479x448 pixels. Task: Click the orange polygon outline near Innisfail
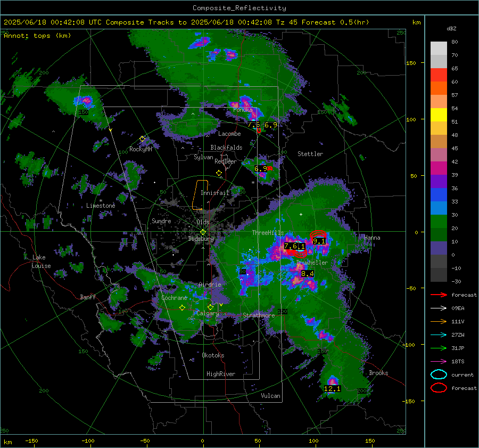coord(201,195)
